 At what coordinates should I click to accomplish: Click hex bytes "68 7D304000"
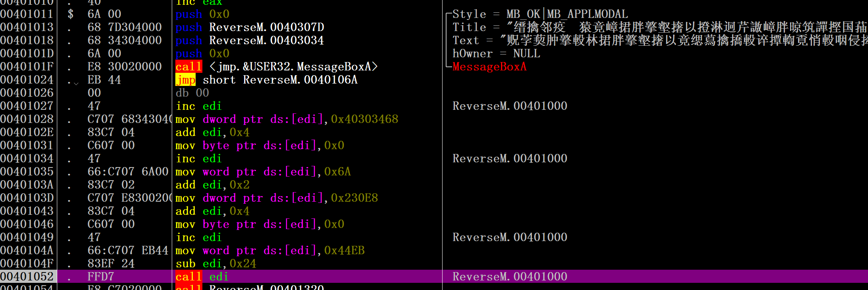click(x=124, y=27)
